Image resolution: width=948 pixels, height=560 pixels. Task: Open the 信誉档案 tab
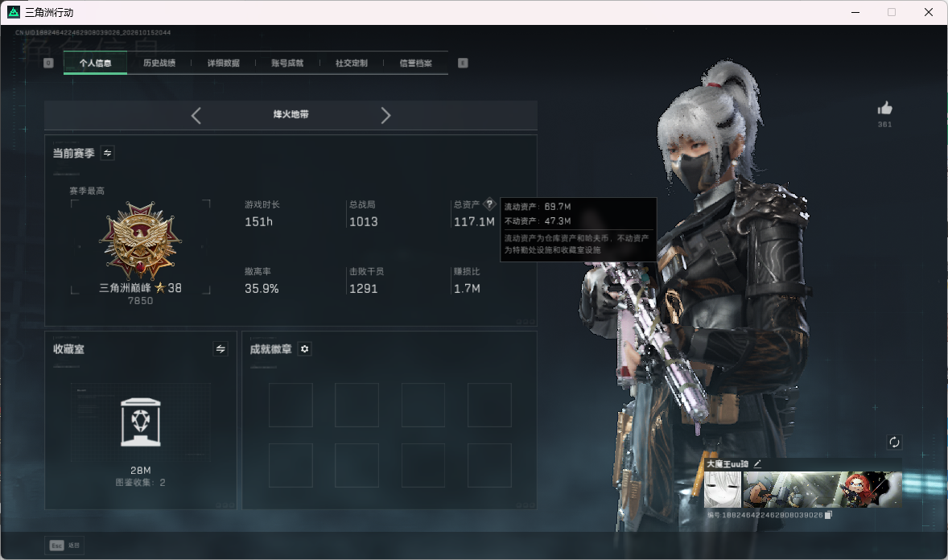[x=415, y=63]
